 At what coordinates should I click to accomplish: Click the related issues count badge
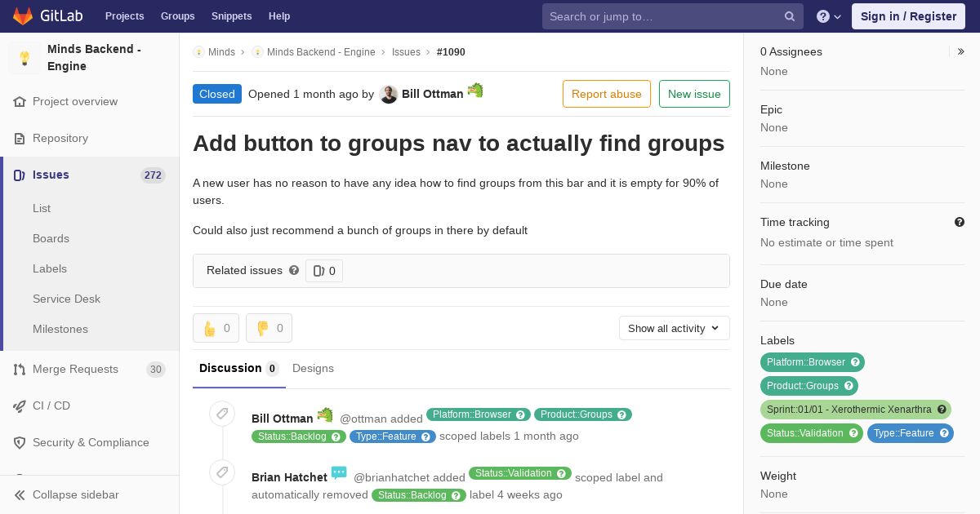tap(324, 271)
